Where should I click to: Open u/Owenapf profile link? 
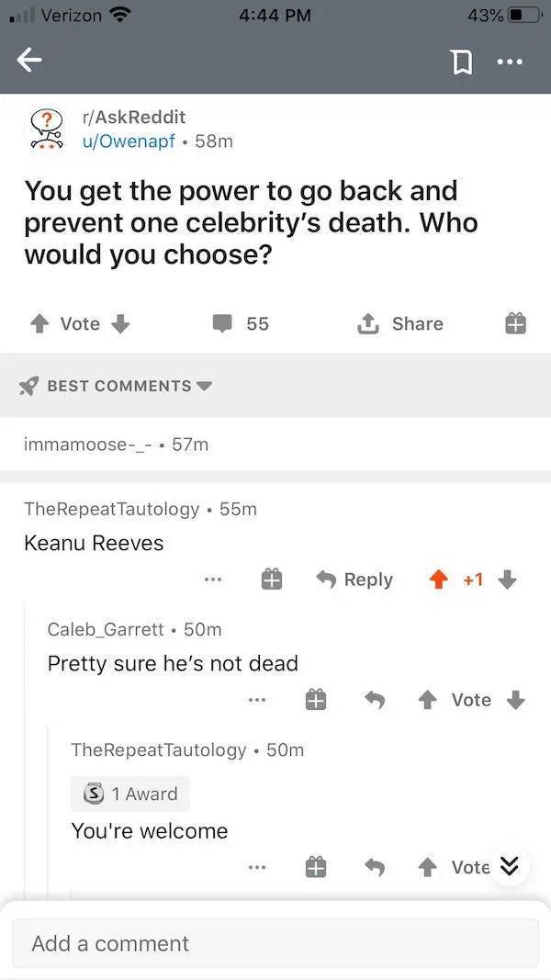129,141
